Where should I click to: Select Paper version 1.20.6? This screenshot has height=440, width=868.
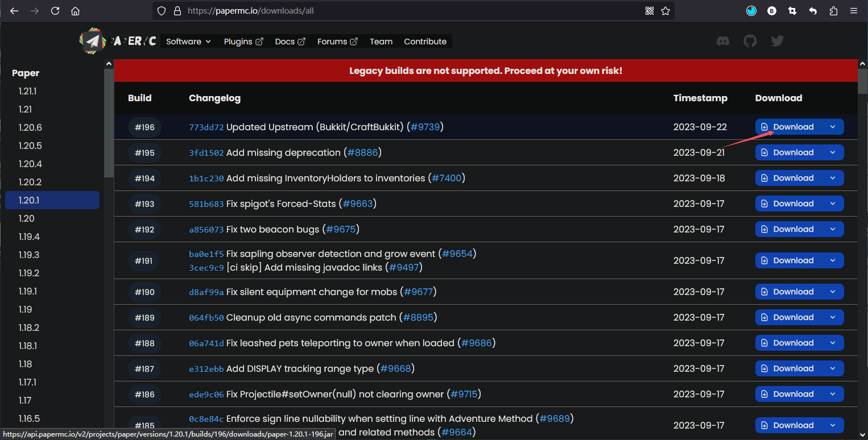tap(52, 127)
